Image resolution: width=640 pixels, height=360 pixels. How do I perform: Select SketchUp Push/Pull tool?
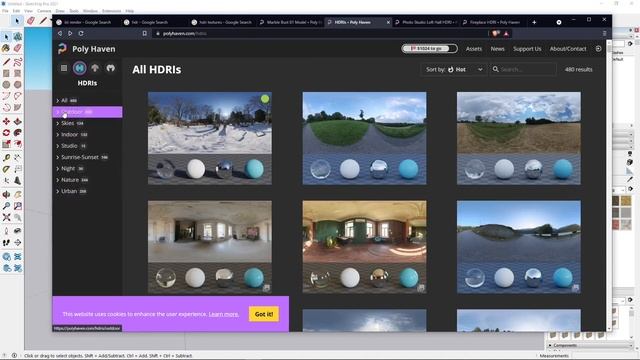(18, 121)
